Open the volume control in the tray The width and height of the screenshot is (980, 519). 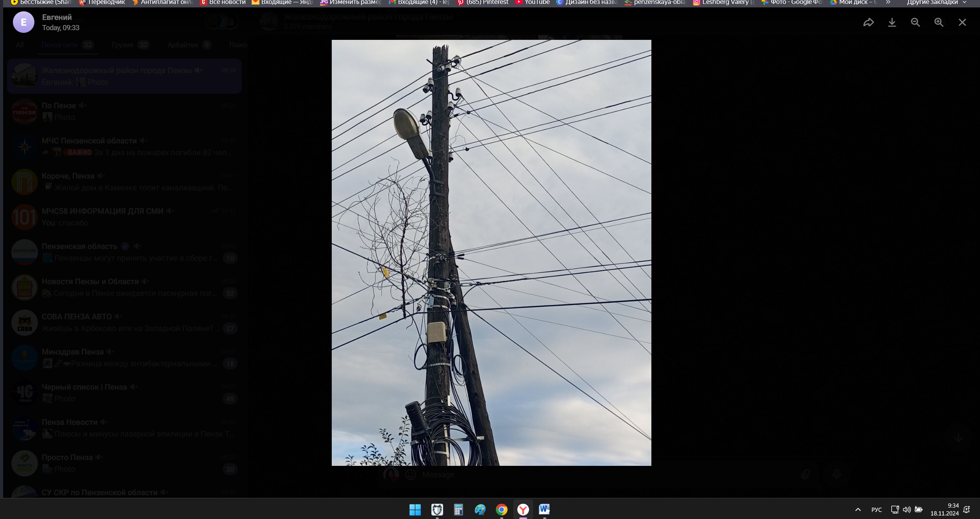pos(907,510)
